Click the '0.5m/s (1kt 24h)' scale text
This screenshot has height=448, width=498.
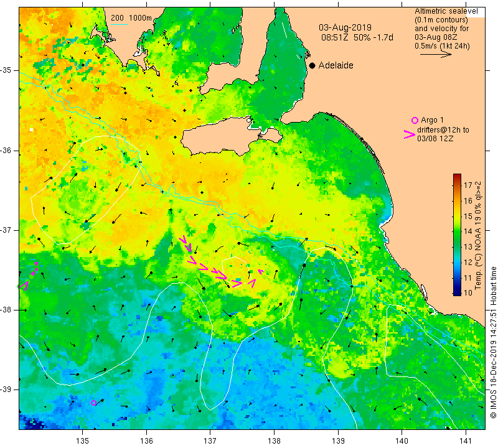point(442,46)
